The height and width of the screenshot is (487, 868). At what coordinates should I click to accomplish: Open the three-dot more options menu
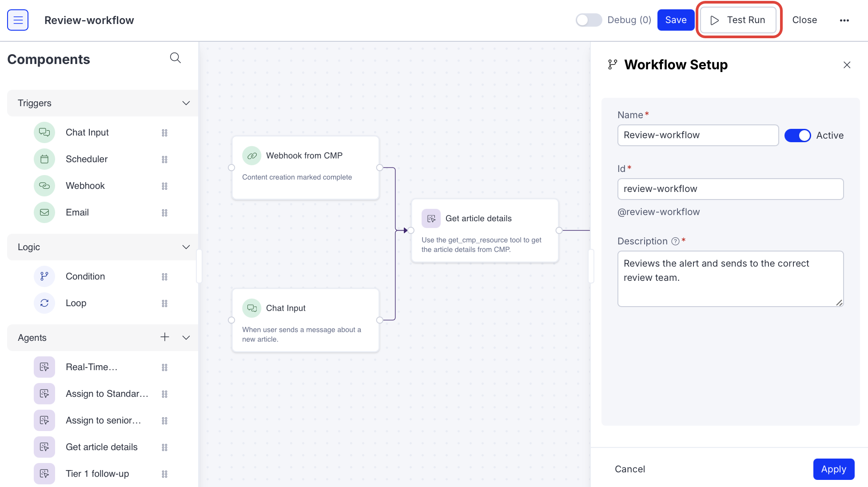844,20
